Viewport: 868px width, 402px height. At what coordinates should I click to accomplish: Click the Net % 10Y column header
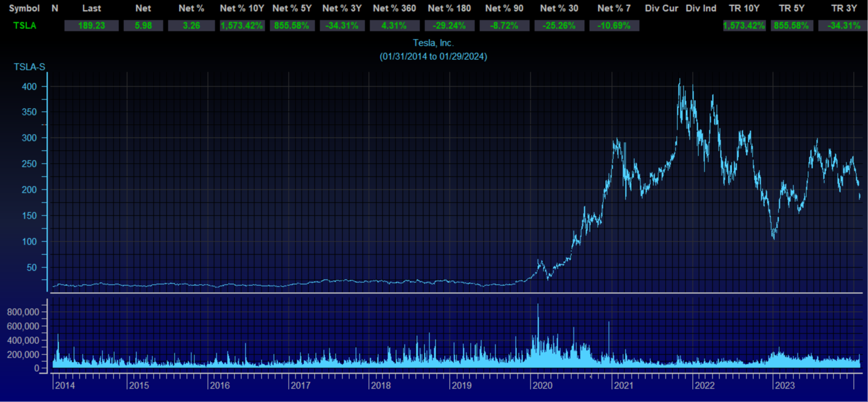point(242,9)
